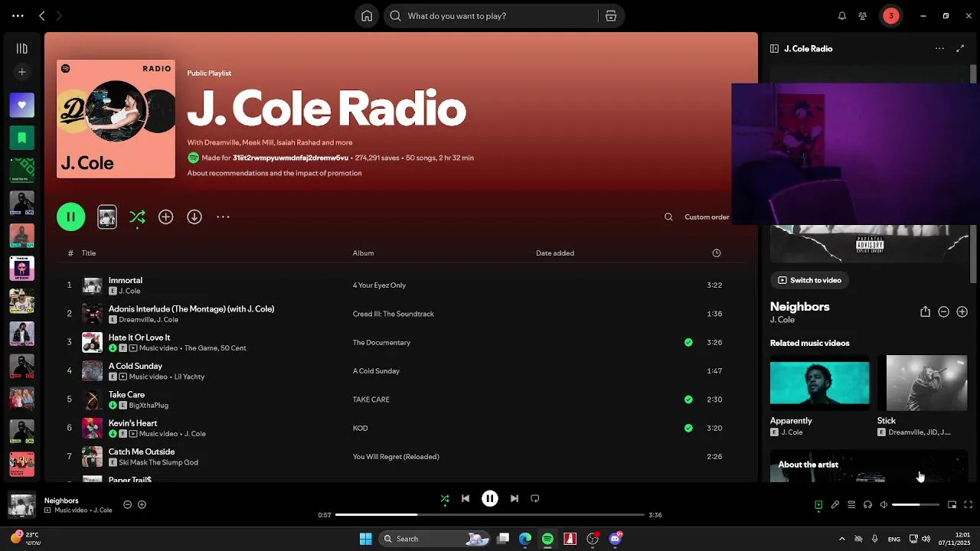The height and width of the screenshot is (551, 980).
Task: Open the Apparently related music video
Action: [819, 383]
